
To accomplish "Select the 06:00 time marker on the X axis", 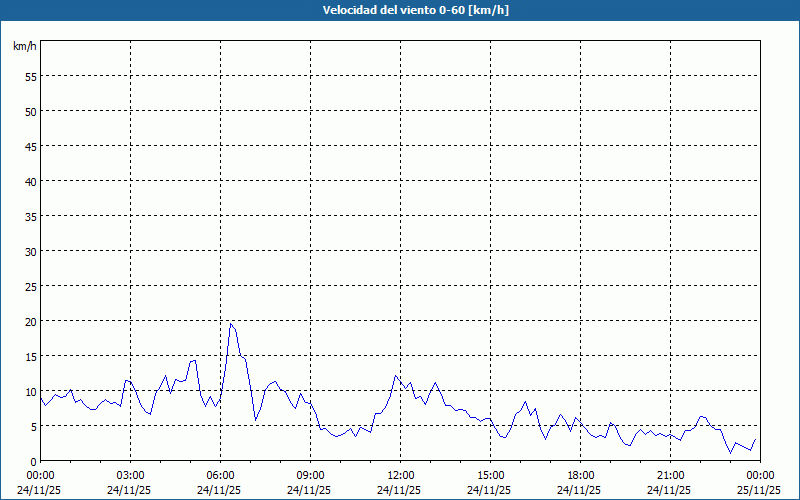I will [220, 475].
